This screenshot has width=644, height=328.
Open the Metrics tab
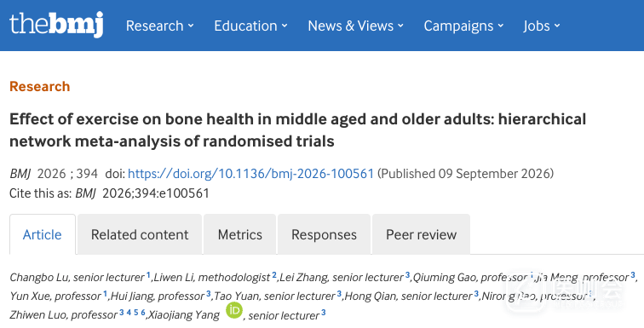pos(240,234)
